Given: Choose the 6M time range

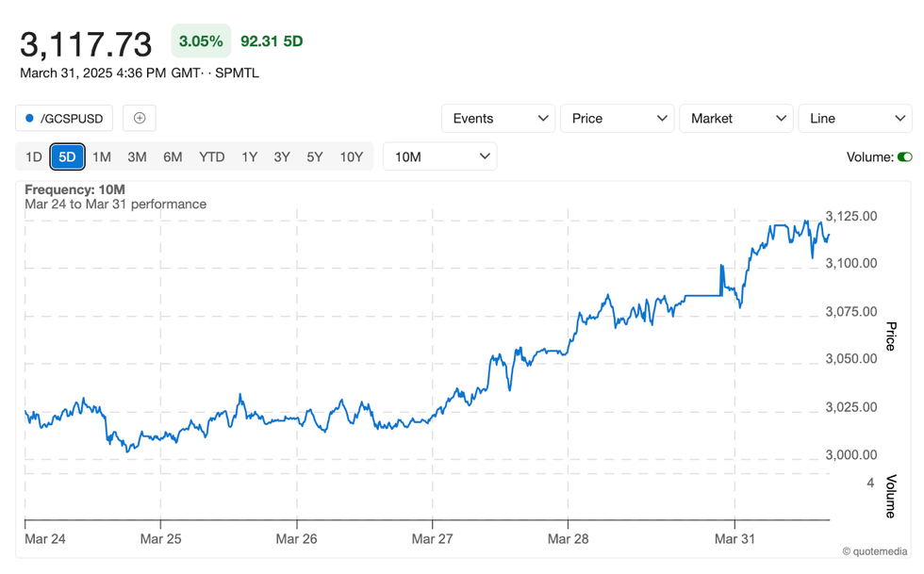Looking at the screenshot, I should [x=173, y=157].
